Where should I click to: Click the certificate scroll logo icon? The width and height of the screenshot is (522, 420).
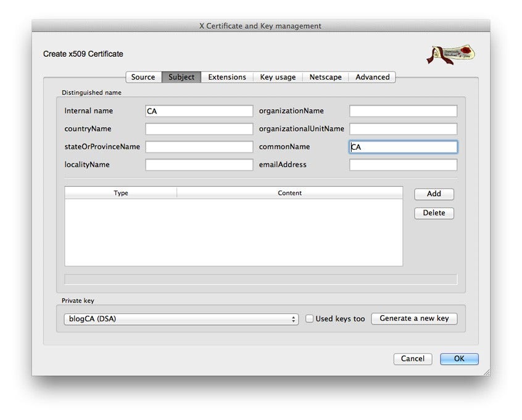pyautogui.click(x=450, y=54)
